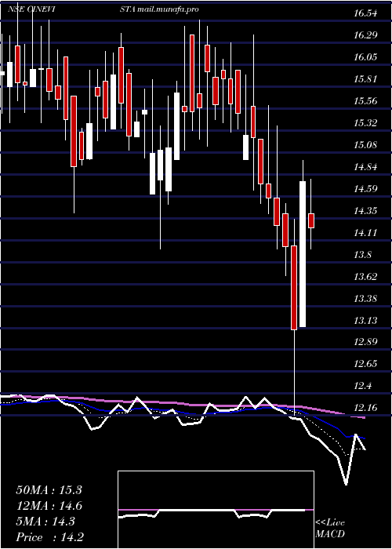Click the 16.54 price axis label

[x=365, y=13]
